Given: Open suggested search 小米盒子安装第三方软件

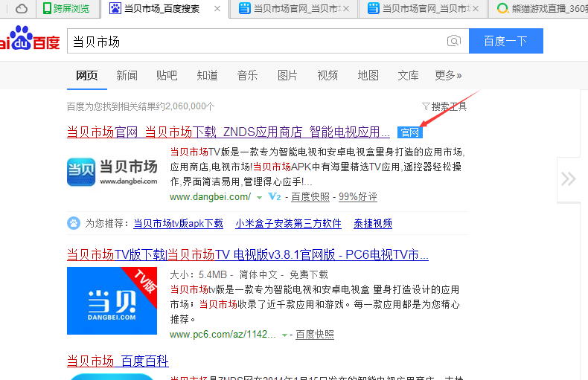Looking at the screenshot, I should point(288,224).
